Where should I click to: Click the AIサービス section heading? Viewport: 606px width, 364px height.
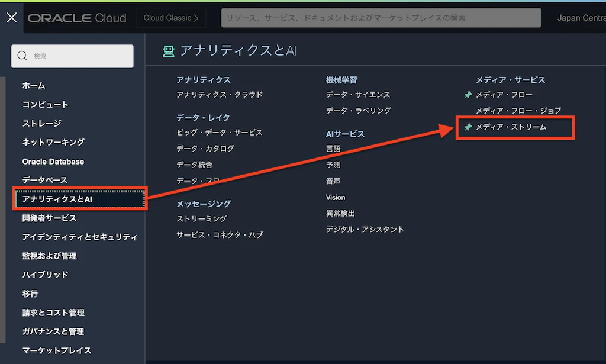click(345, 134)
